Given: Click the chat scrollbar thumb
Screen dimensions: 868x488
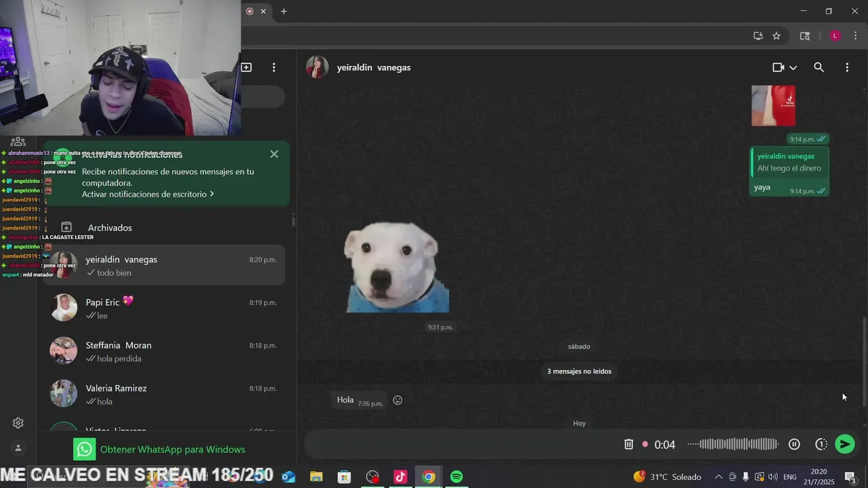Looking at the screenshot, I should click(x=864, y=361).
